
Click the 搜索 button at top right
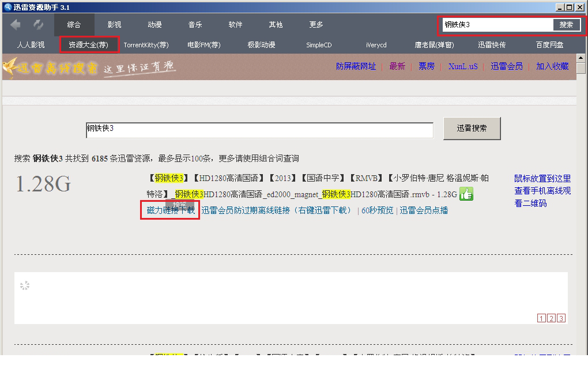pyautogui.click(x=566, y=25)
